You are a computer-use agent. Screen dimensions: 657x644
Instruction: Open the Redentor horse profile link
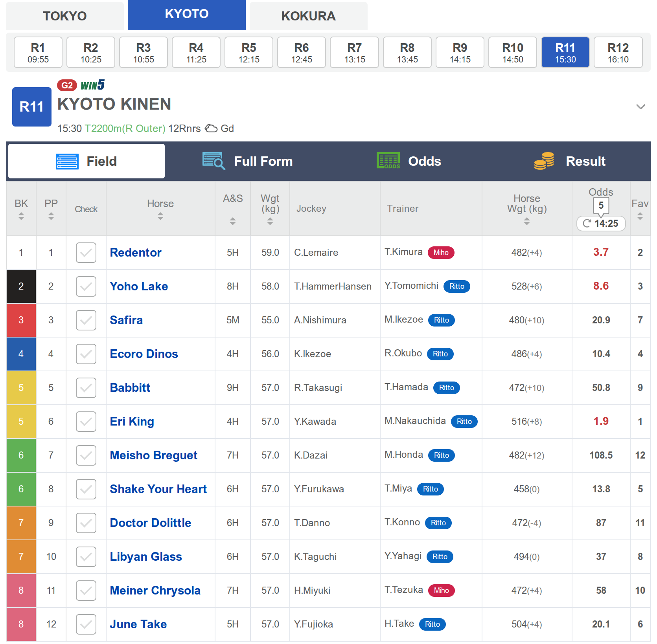pyautogui.click(x=136, y=253)
